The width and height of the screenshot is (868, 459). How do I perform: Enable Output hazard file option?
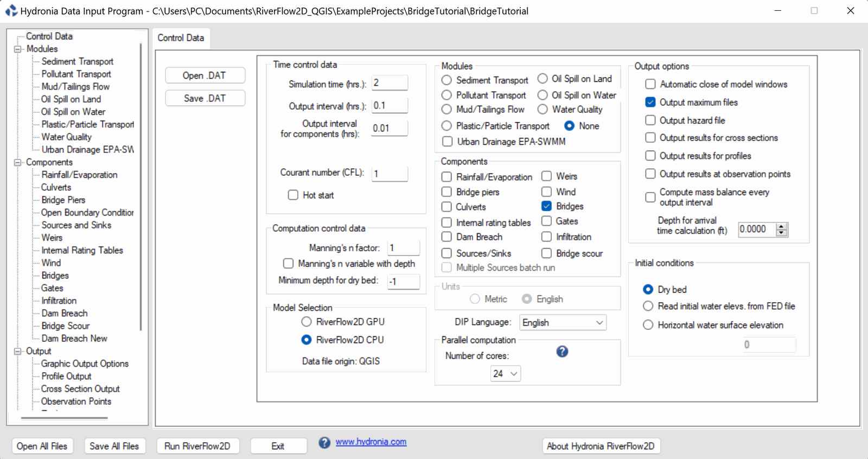(x=650, y=120)
